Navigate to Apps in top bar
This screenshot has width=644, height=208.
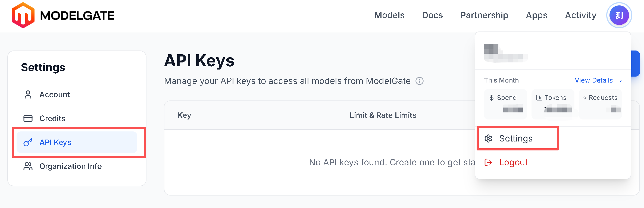[536, 15]
